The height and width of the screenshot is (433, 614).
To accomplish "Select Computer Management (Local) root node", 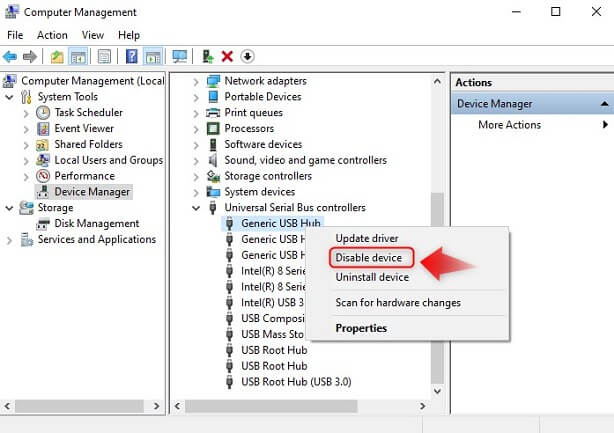I will point(92,81).
